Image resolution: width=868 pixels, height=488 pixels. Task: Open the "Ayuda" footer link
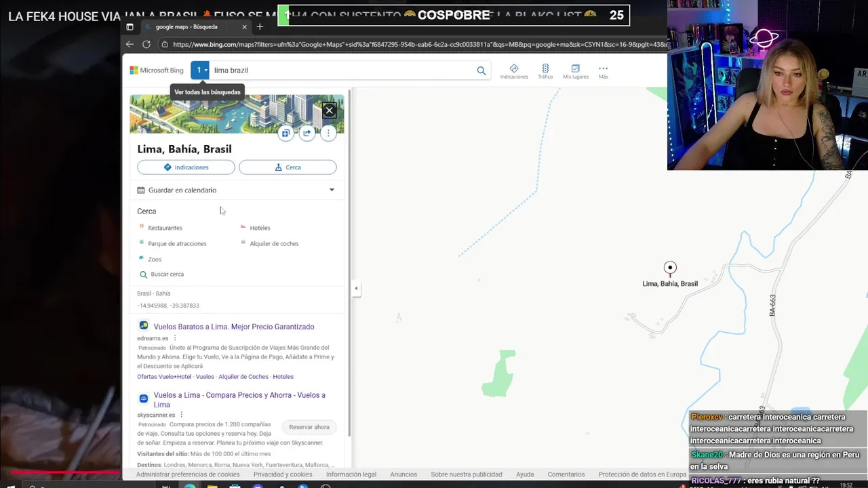[525, 474]
